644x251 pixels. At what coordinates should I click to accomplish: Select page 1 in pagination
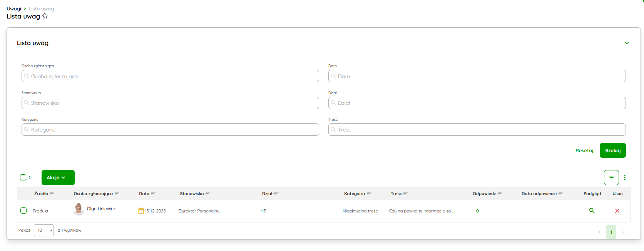(x=611, y=232)
